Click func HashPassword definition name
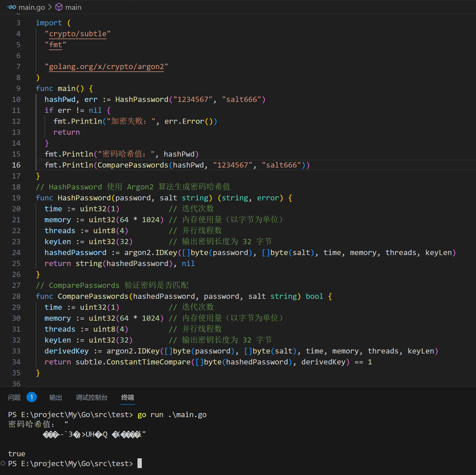 click(84, 198)
